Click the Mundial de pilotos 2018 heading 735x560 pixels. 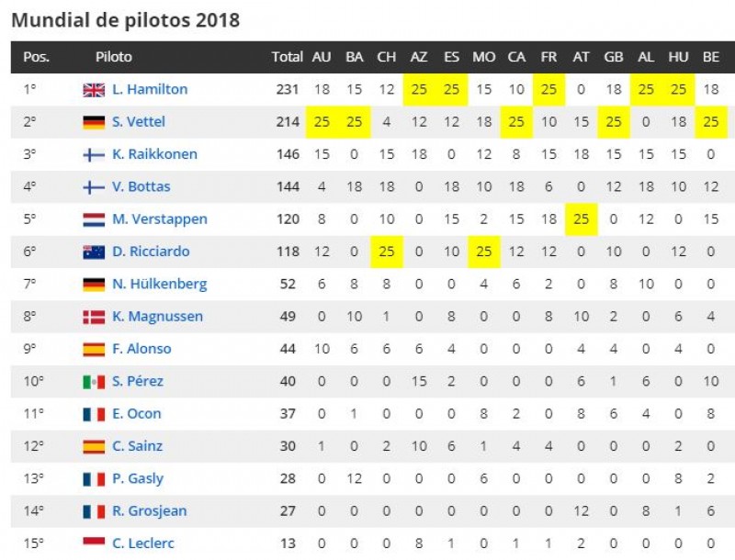126,19
